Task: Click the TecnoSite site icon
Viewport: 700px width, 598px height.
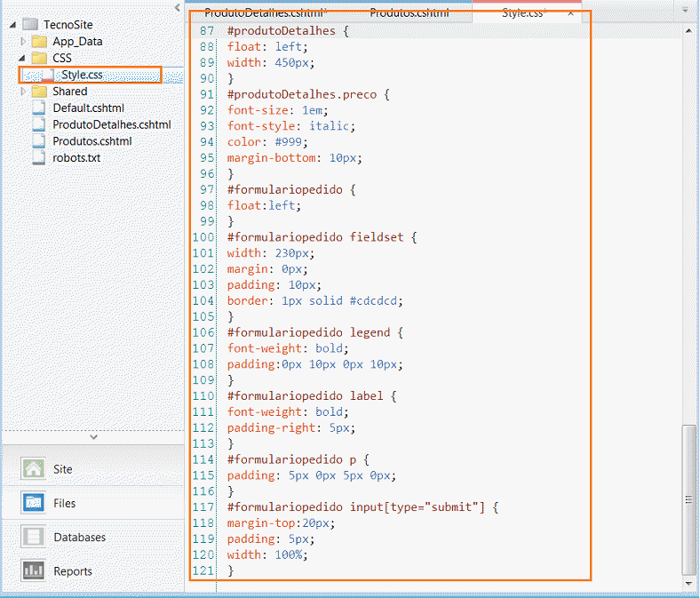Action: (x=30, y=24)
